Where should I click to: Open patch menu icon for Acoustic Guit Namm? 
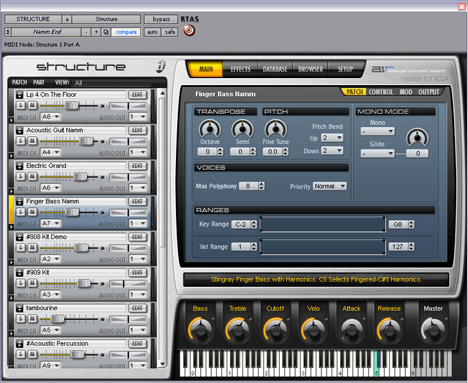click(19, 130)
